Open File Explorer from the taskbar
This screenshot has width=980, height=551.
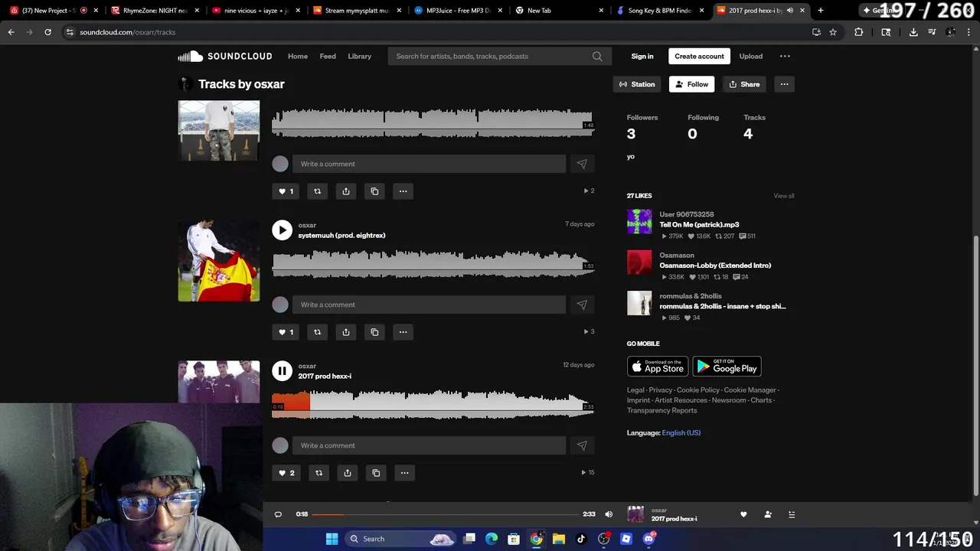tap(559, 539)
